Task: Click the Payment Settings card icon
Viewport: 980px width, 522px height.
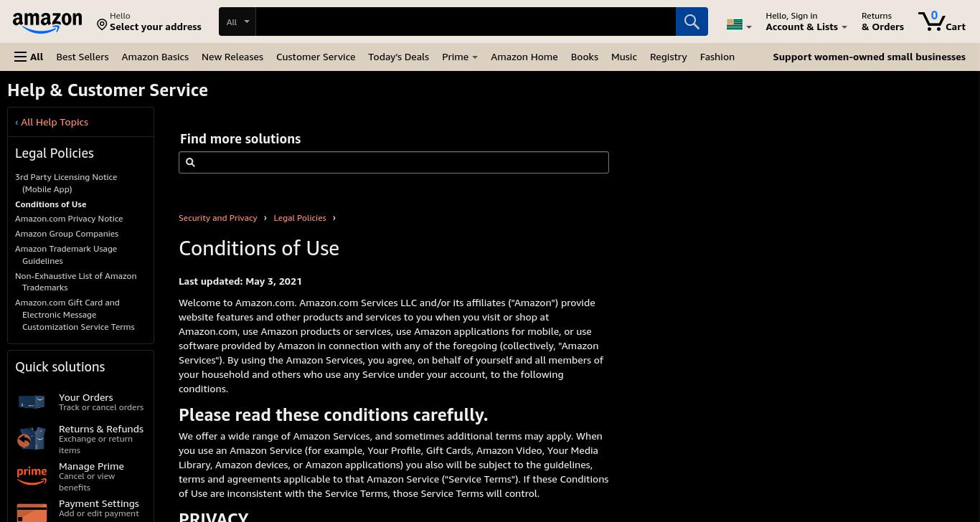Action: point(32,512)
